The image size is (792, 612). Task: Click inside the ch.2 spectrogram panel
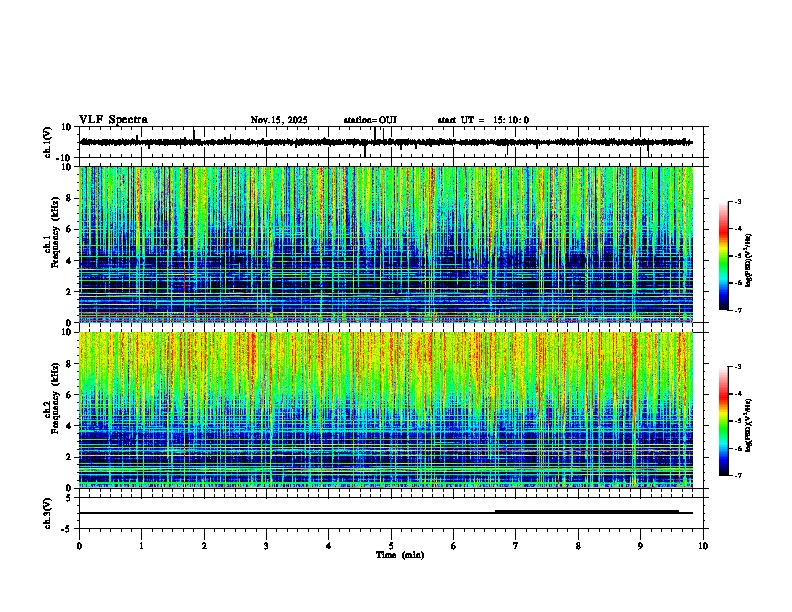[x=386, y=410]
